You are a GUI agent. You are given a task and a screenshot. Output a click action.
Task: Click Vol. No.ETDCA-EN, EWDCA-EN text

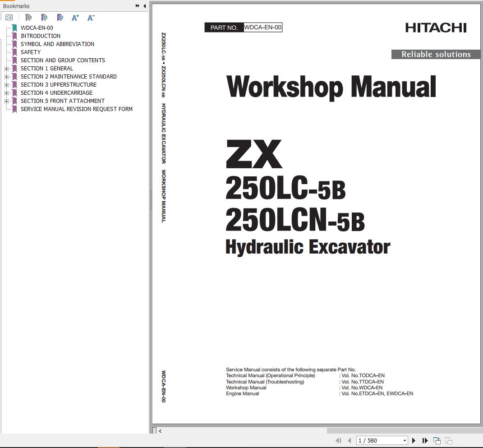point(377,393)
